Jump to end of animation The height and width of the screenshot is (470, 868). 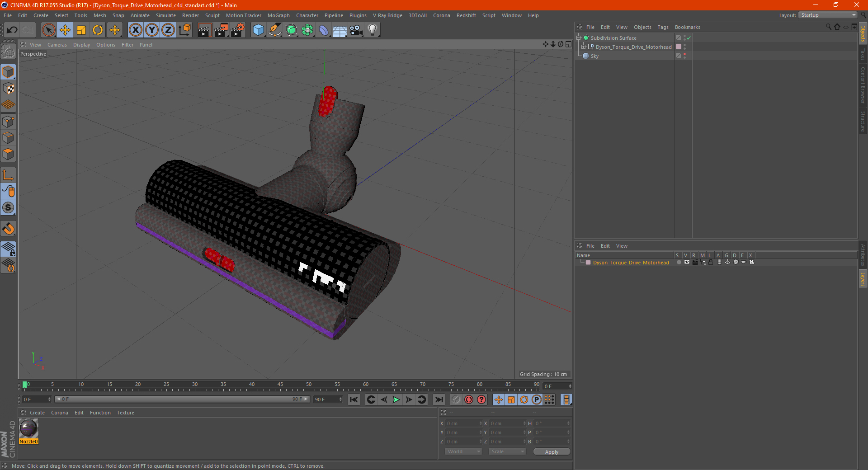point(439,399)
